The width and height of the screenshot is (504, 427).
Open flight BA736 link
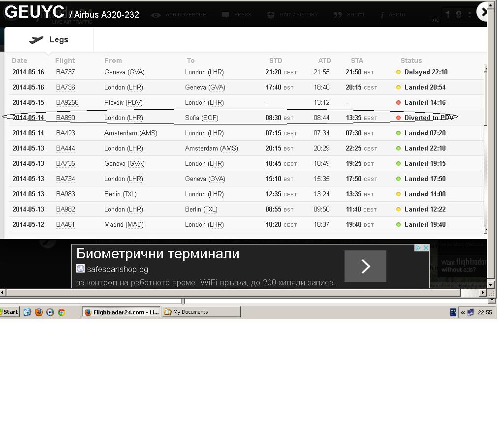pyautogui.click(x=65, y=87)
